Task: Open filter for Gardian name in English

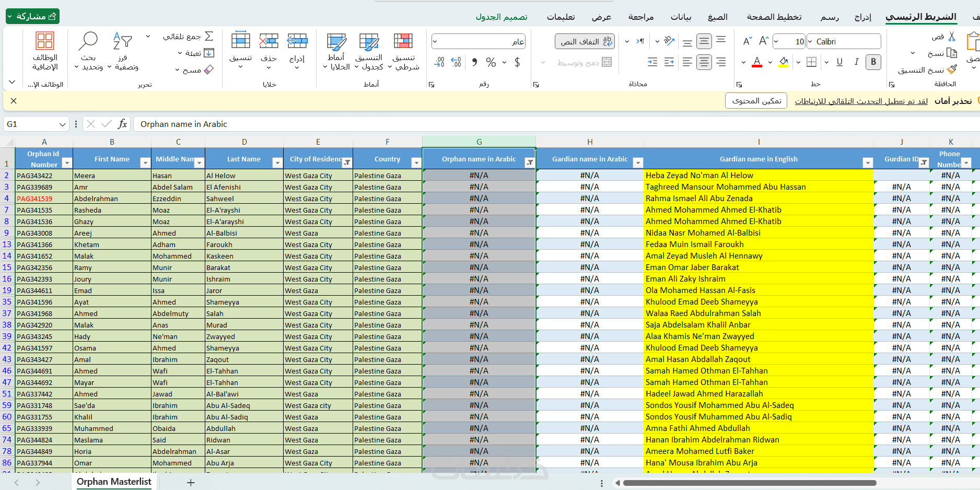Action: [868, 163]
